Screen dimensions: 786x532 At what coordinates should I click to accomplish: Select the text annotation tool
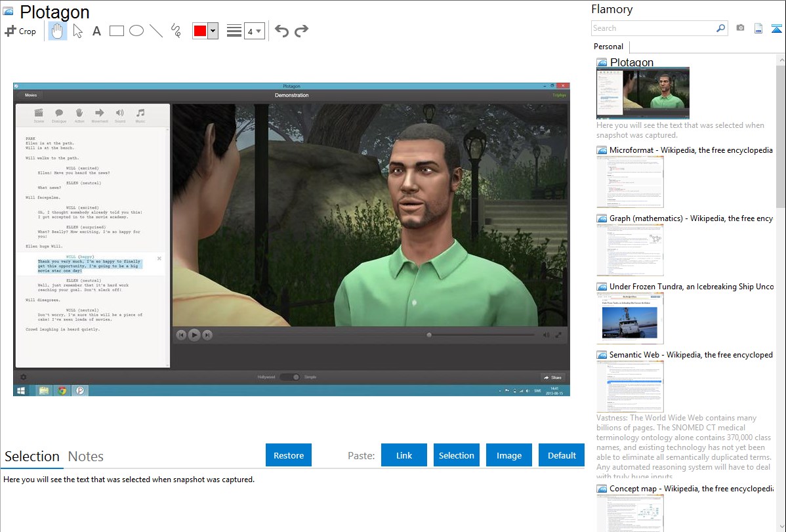[96, 31]
